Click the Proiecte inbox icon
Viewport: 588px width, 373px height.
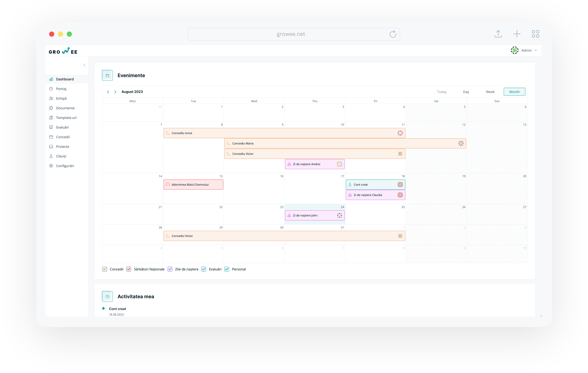[51, 147]
